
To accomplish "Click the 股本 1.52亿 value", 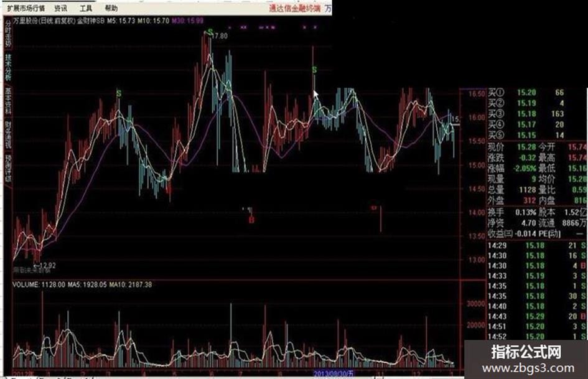I will click(x=576, y=212).
